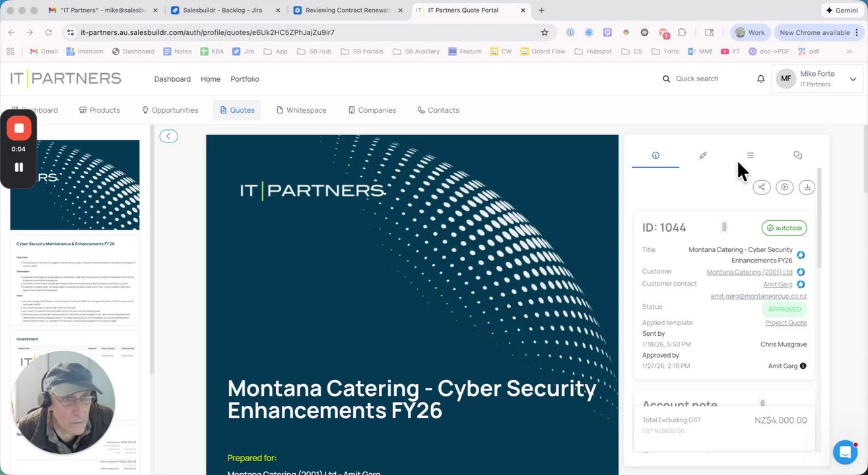Click info icon next to approver Amit Garg
Image resolution: width=868 pixels, height=475 pixels.
803,365
